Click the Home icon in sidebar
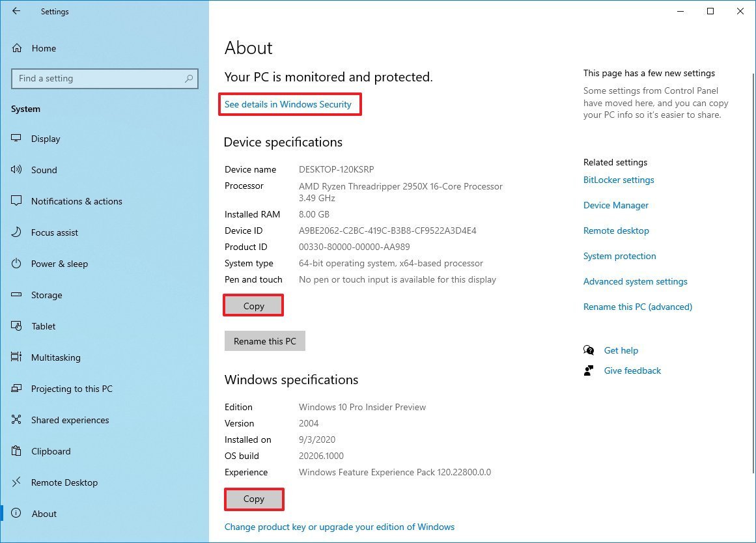The width and height of the screenshot is (756, 543). point(17,48)
